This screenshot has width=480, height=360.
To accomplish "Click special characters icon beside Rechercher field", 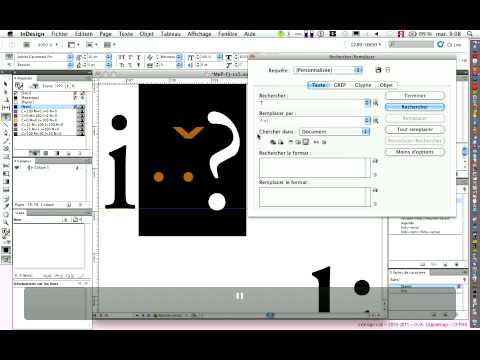I will click(x=376, y=103).
